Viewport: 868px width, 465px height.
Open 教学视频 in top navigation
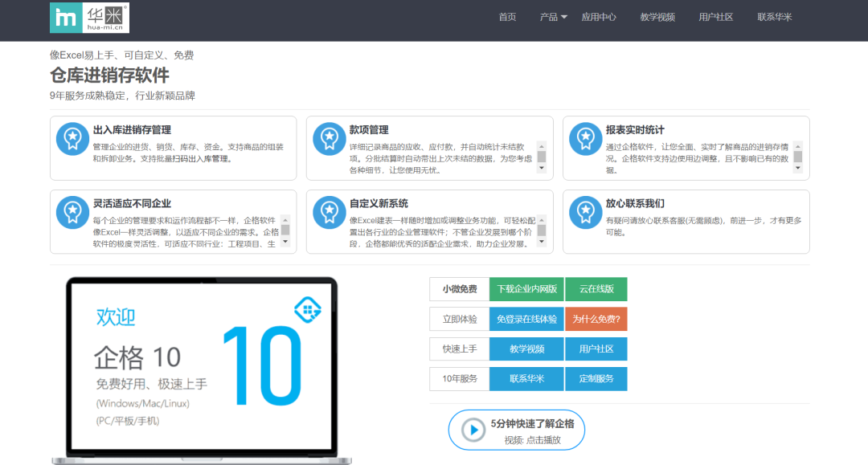(657, 17)
